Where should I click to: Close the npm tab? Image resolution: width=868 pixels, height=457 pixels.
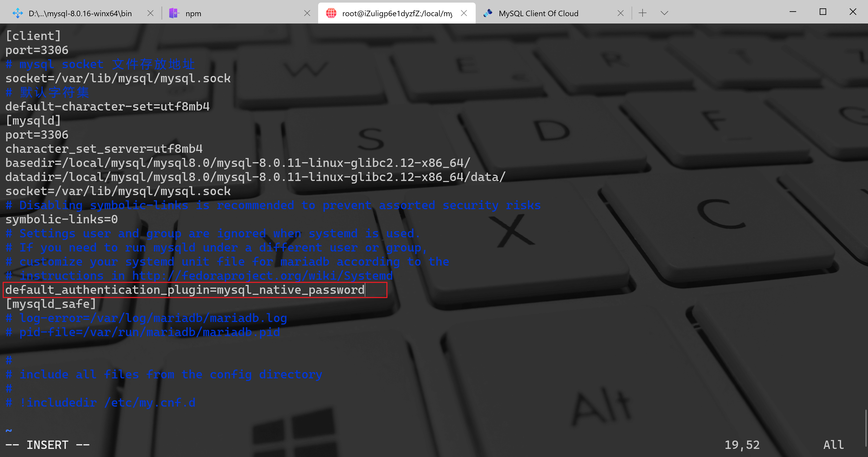[307, 14]
